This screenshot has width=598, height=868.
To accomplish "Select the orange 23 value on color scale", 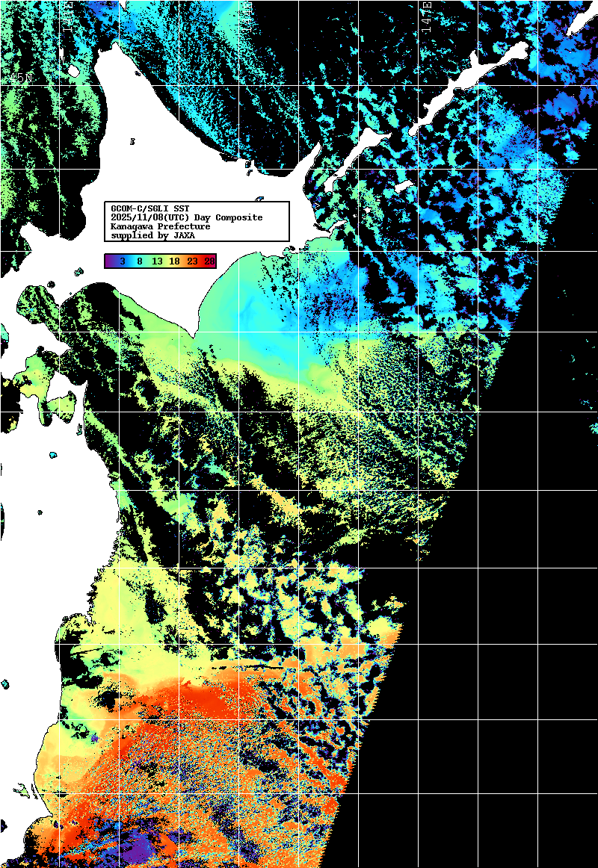I will [193, 261].
